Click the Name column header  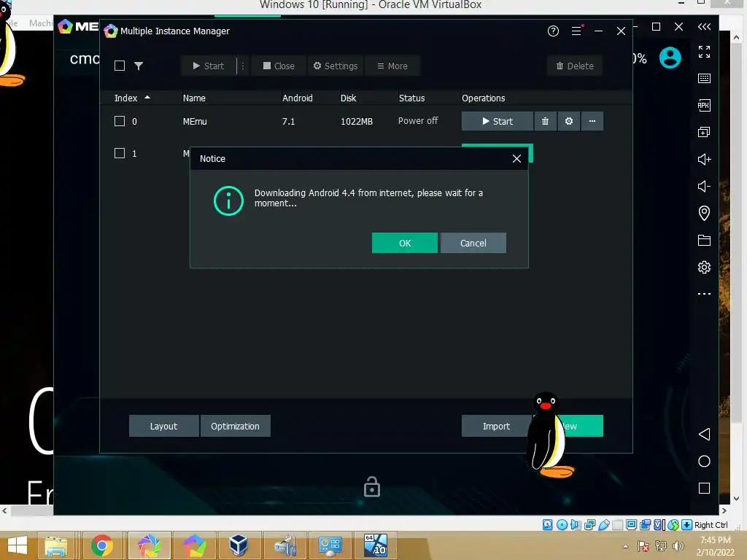pyautogui.click(x=194, y=98)
